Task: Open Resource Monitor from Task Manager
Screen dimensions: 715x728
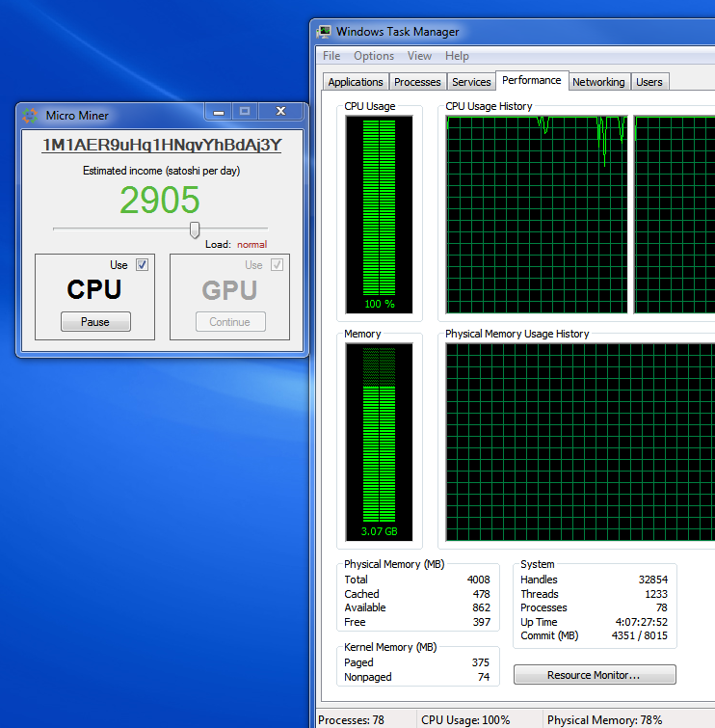Action: pyautogui.click(x=595, y=675)
